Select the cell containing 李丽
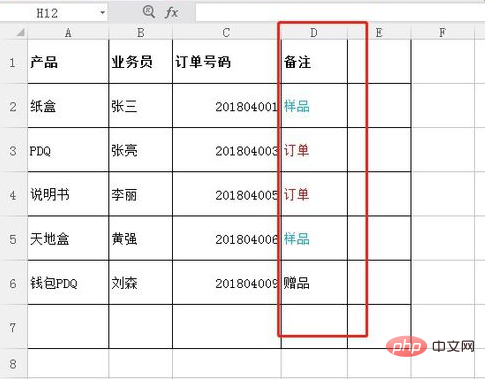The height and width of the screenshot is (379, 485). pyautogui.click(x=141, y=195)
